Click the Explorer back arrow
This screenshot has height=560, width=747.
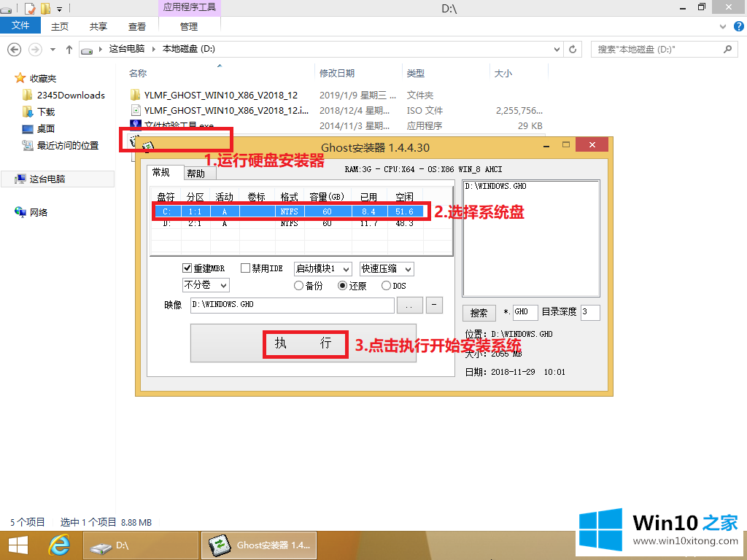click(15, 49)
